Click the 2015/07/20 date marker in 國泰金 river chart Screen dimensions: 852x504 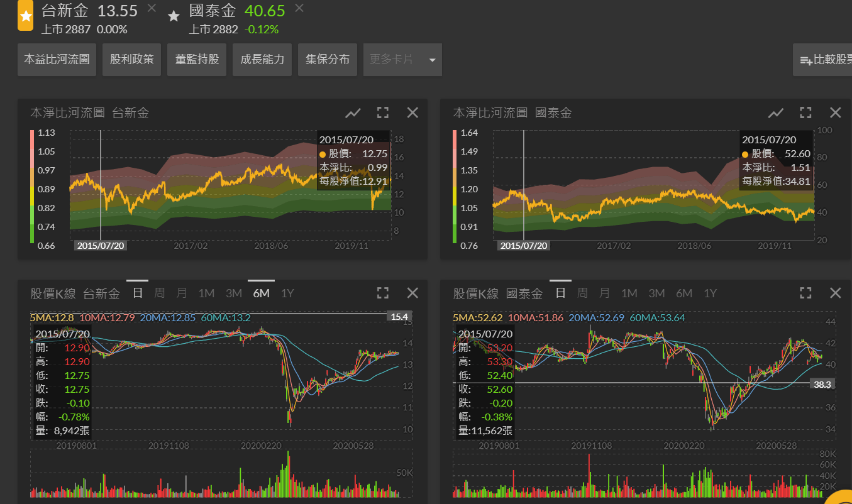(523, 246)
